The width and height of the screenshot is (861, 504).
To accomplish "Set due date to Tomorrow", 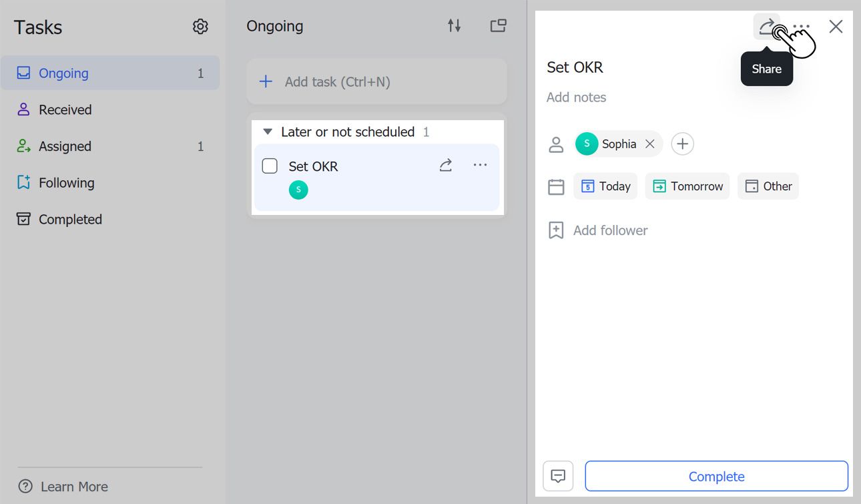I will pos(687,186).
